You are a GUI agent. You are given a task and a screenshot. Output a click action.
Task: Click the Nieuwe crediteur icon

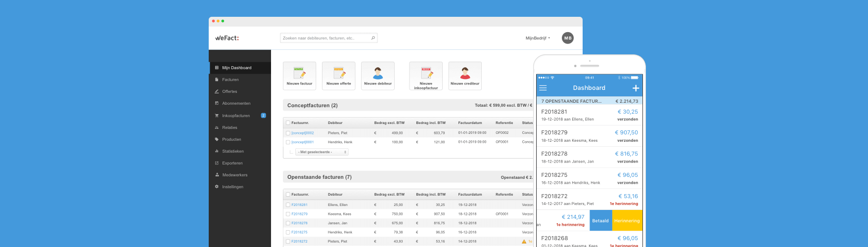tap(465, 73)
